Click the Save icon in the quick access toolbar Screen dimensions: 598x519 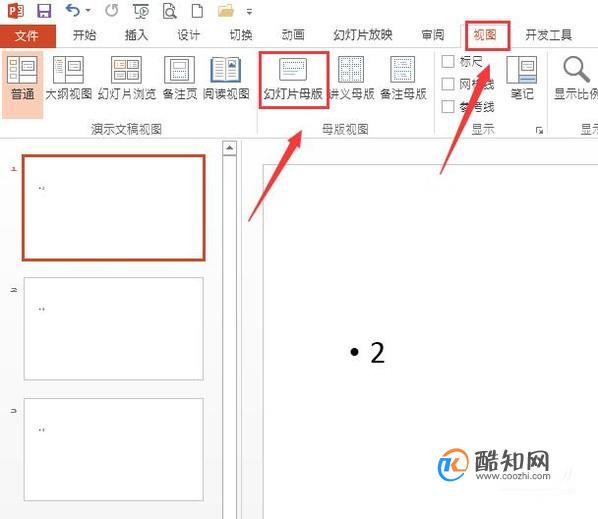tap(44, 11)
